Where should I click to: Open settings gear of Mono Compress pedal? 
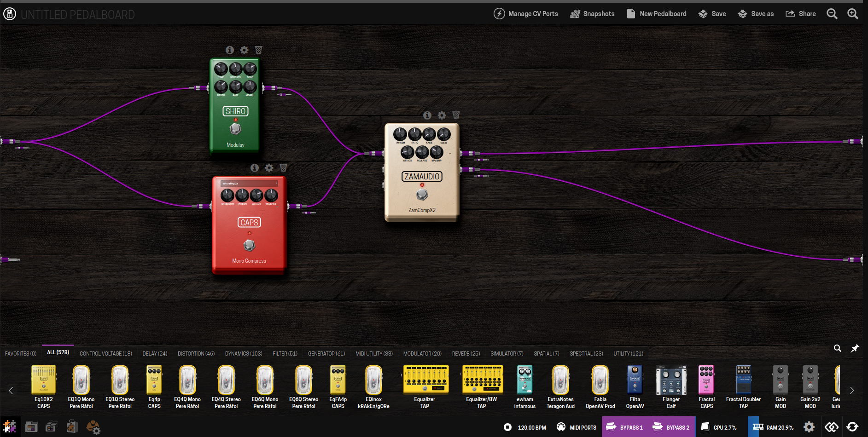click(x=269, y=168)
